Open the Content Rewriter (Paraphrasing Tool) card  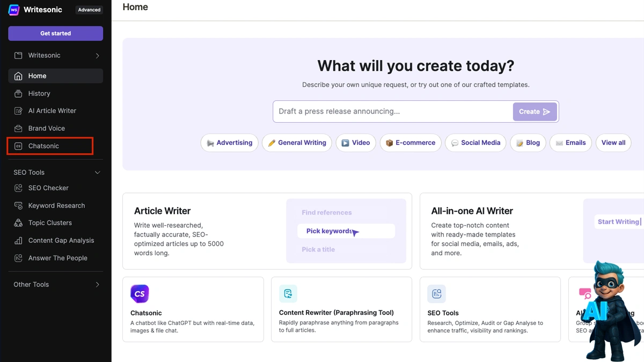[x=342, y=309]
